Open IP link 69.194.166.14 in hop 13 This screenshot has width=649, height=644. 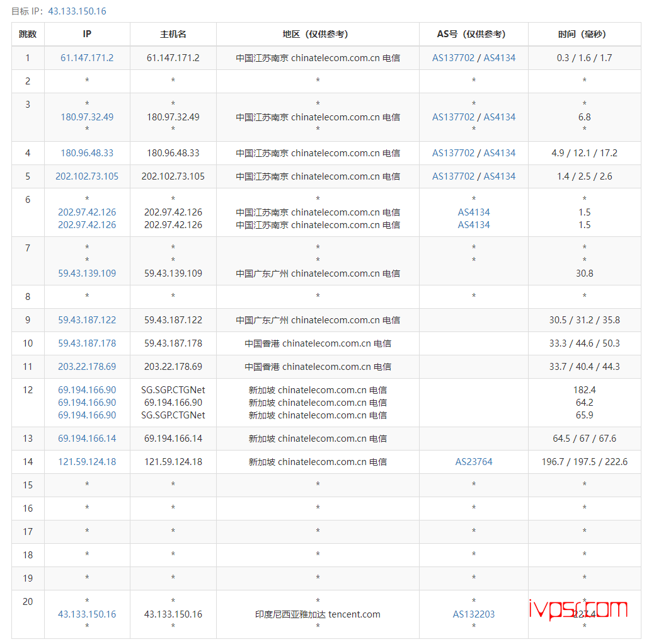pos(87,439)
